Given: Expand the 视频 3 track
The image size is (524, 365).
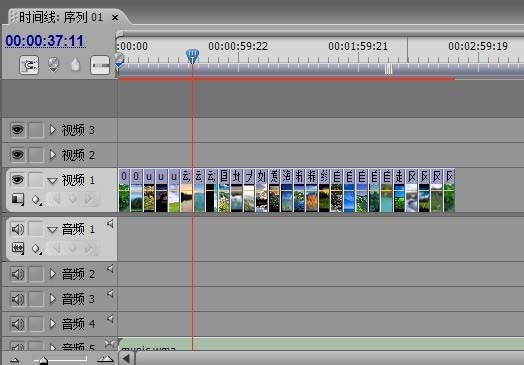Looking at the screenshot, I should click(x=52, y=130).
